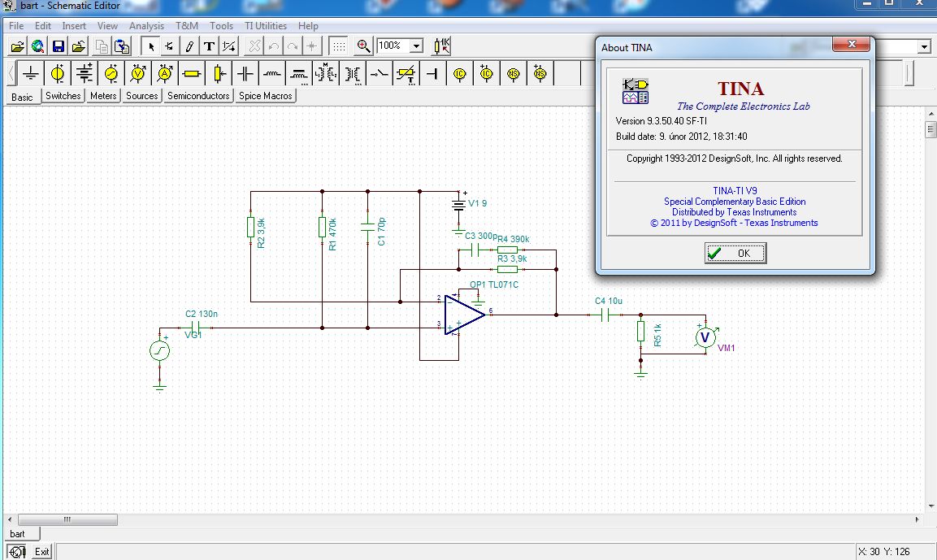Open the Tools menu
This screenshot has width=937, height=560.
pyautogui.click(x=221, y=26)
